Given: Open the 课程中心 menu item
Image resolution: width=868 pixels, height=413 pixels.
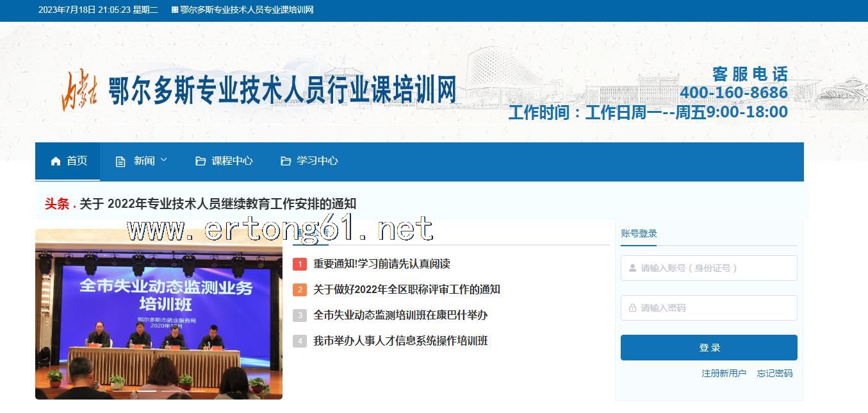Looking at the screenshot, I should (232, 161).
